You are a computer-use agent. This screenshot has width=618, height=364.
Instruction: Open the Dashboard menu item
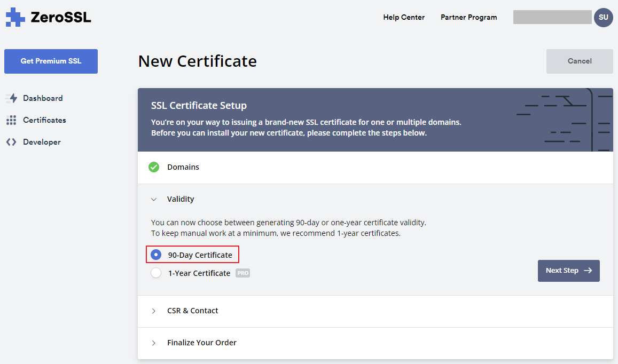pyautogui.click(x=34, y=98)
